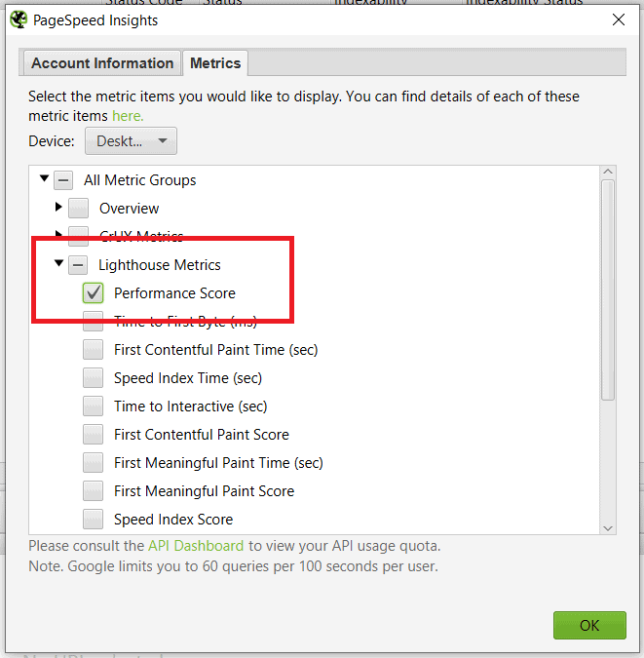This screenshot has height=658, width=644.
Task: Select the All Metric Groups label
Action: (x=139, y=180)
